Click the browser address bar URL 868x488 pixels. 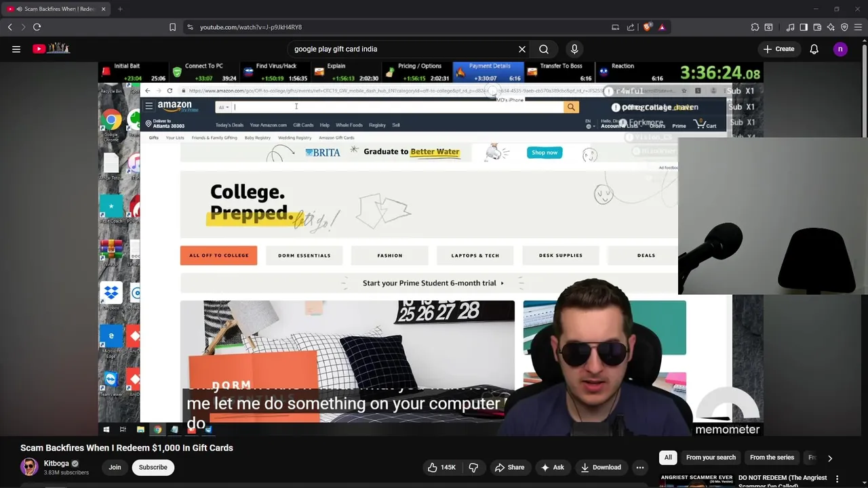pyautogui.click(x=251, y=27)
